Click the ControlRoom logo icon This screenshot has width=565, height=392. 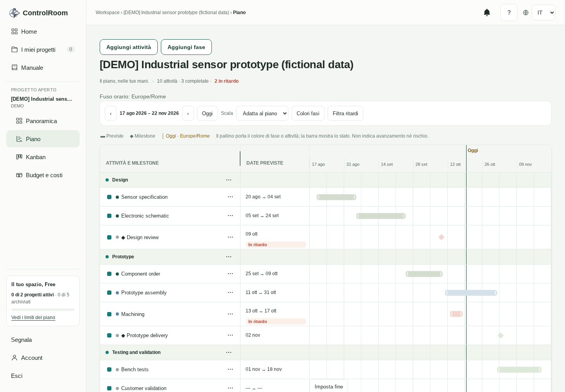pos(15,13)
